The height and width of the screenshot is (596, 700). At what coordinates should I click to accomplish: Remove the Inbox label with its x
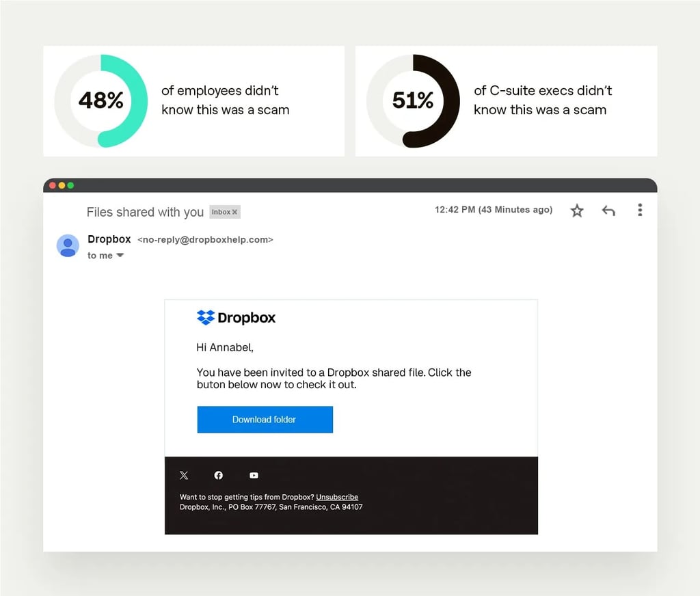[235, 212]
